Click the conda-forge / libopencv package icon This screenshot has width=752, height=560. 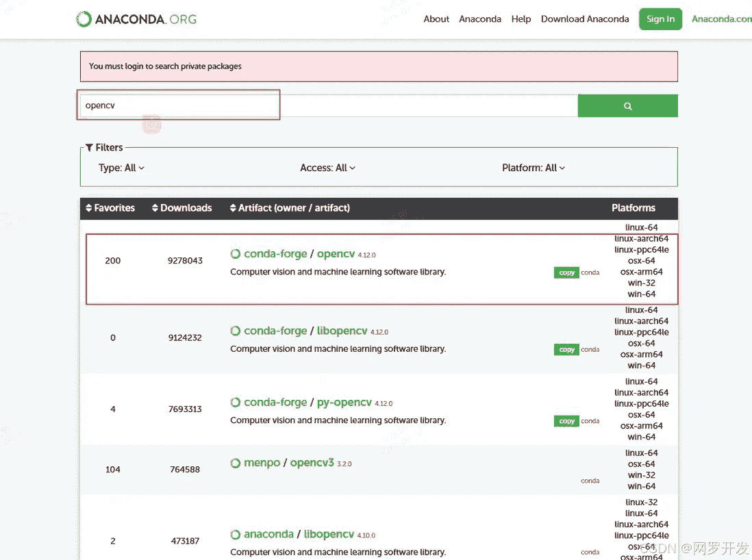point(235,331)
